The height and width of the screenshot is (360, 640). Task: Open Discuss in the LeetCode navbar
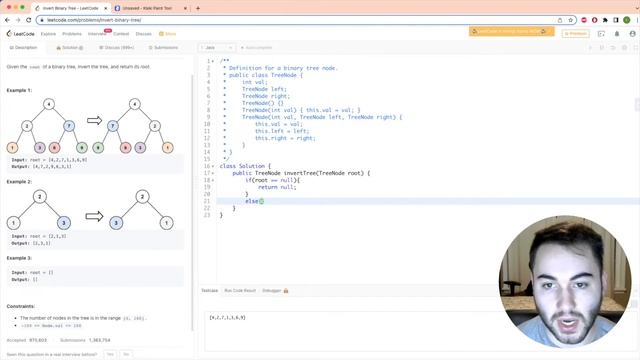click(x=143, y=34)
